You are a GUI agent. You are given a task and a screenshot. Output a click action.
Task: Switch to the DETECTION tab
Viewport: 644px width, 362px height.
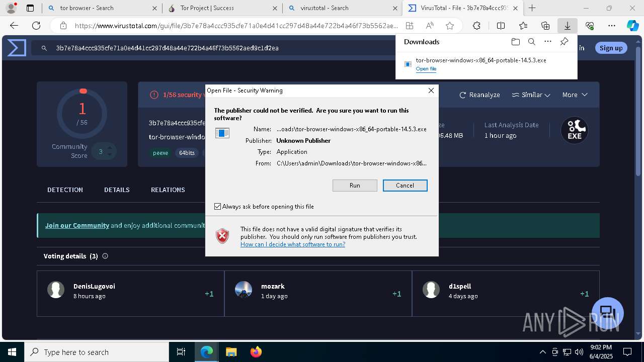click(65, 190)
